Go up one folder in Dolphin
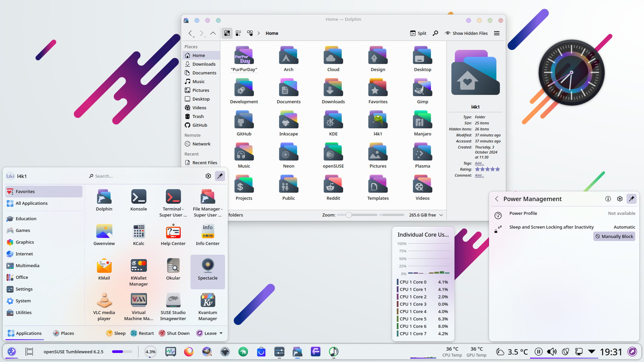The height and width of the screenshot is (362, 644). point(213,33)
